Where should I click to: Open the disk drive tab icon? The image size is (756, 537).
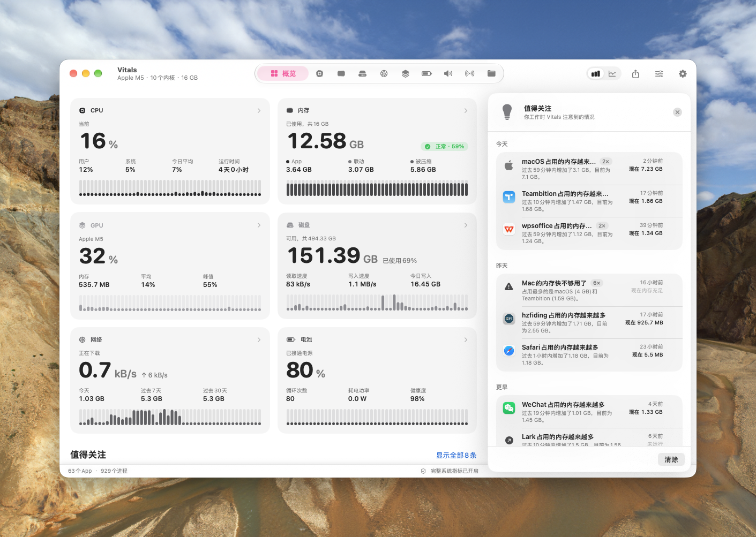362,74
